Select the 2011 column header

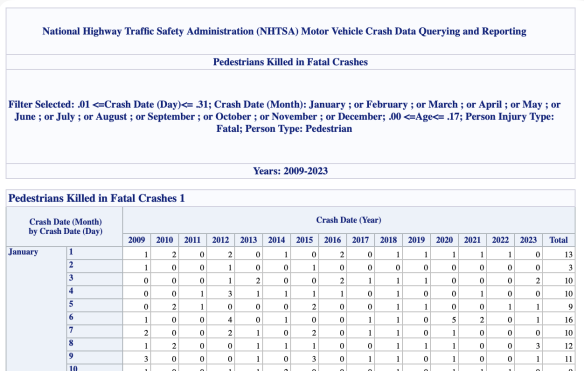pyautogui.click(x=193, y=240)
